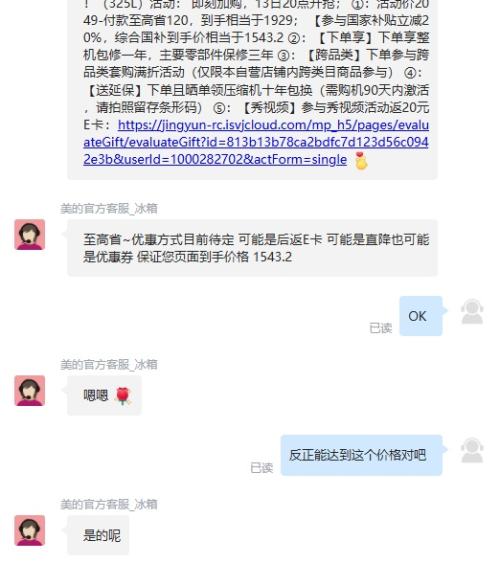Select the 嗯嗯 reply bubble
The height and width of the screenshot is (586, 500).
(104, 395)
